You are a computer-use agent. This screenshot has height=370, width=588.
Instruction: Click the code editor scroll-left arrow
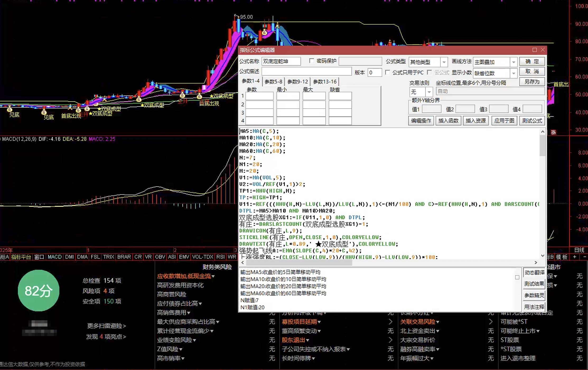(x=243, y=262)
